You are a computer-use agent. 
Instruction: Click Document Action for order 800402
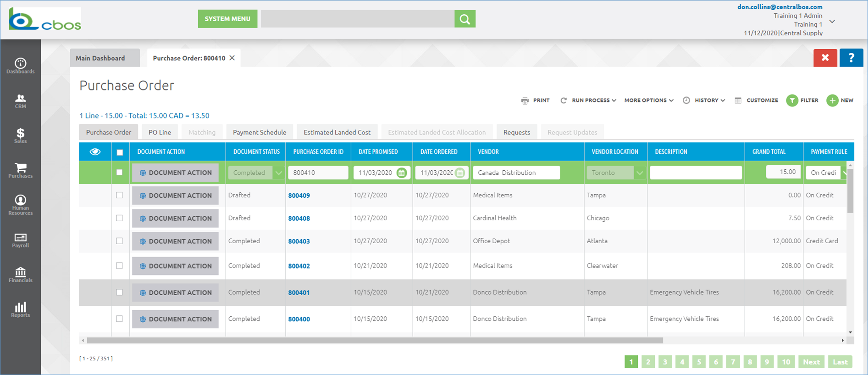click(x=175, y=266)
